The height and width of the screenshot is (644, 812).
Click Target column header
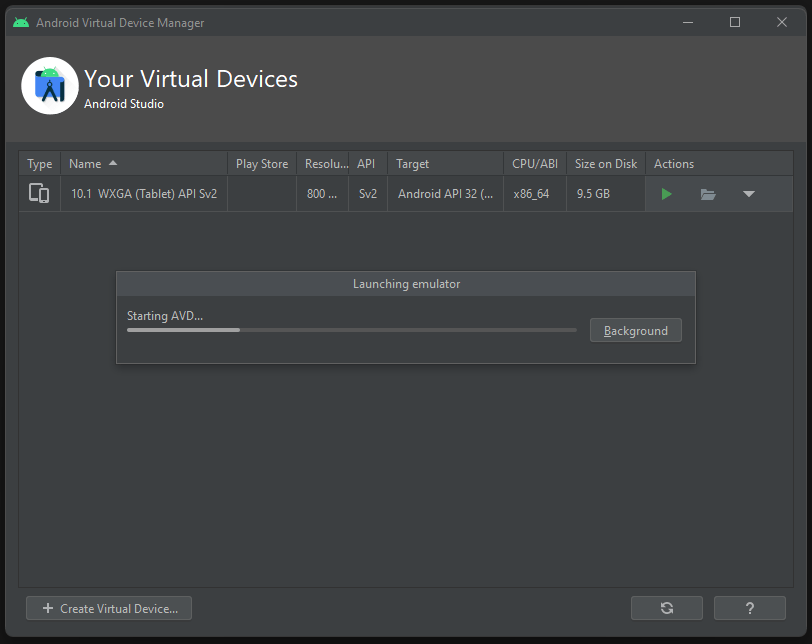(445, 164)
